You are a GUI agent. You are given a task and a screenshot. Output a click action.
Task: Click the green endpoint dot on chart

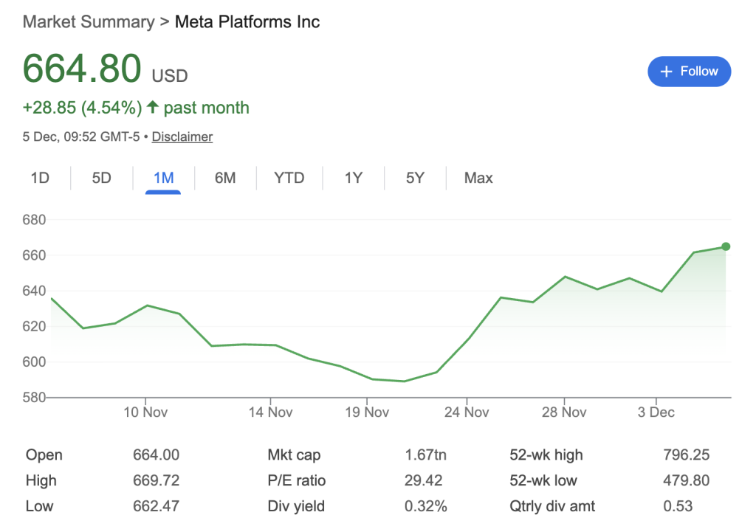tap(726, 246)
